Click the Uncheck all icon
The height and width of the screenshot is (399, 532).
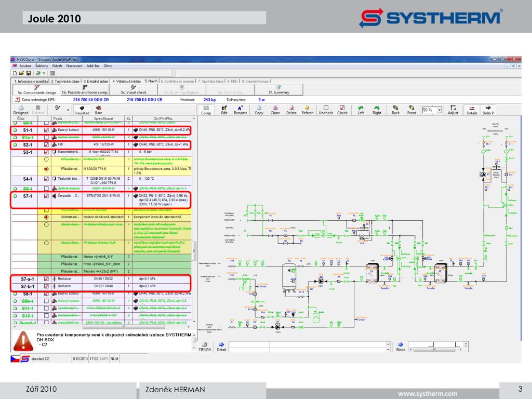pos(326,110)
